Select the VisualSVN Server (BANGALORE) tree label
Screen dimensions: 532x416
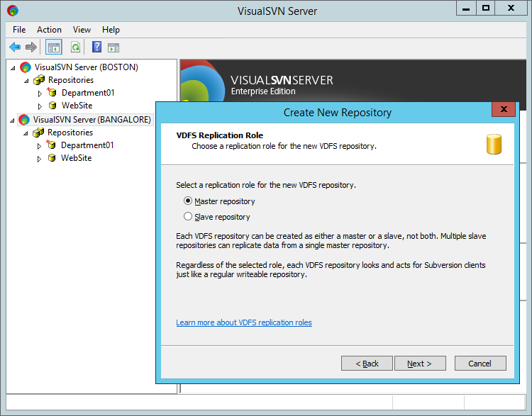pos(92,120)
